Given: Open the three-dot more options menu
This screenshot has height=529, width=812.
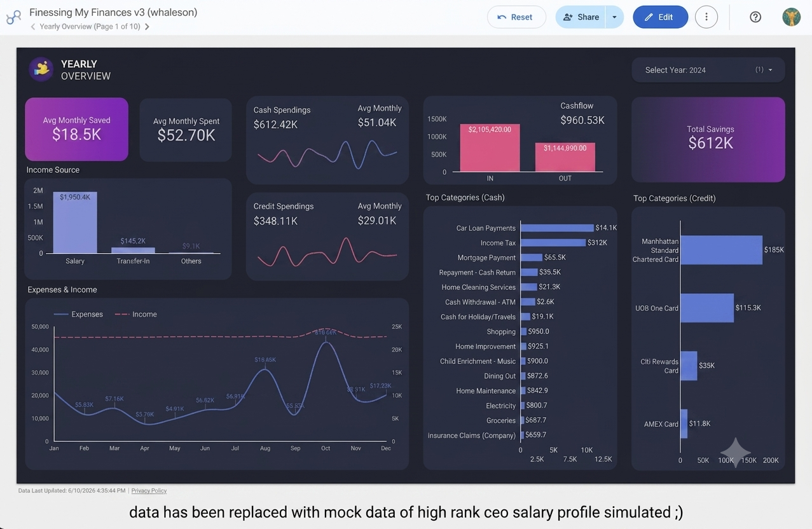Looking at the screenshot, I should (706, 17).
